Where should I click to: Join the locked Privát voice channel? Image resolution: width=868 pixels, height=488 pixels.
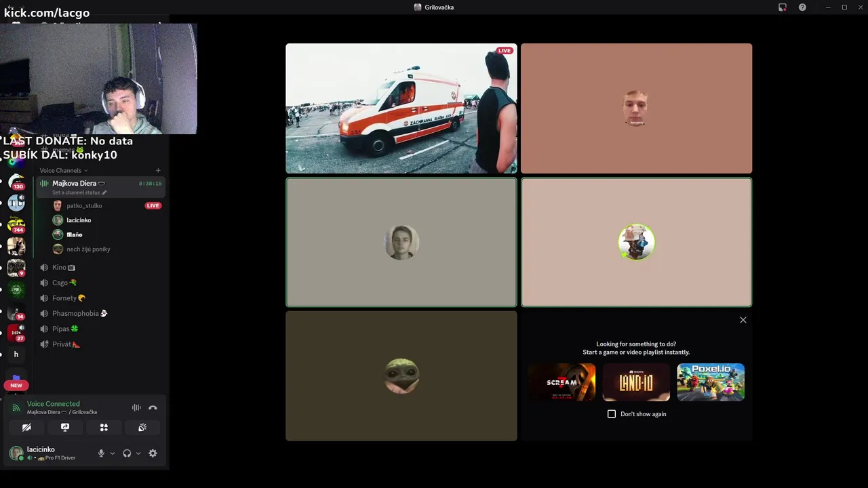tap(100, 344)
